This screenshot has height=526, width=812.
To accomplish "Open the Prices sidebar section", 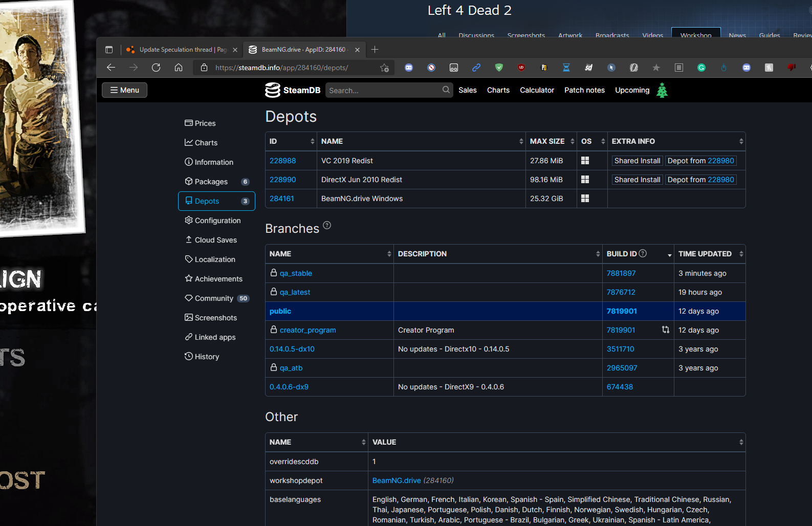I will coord(216,123).
